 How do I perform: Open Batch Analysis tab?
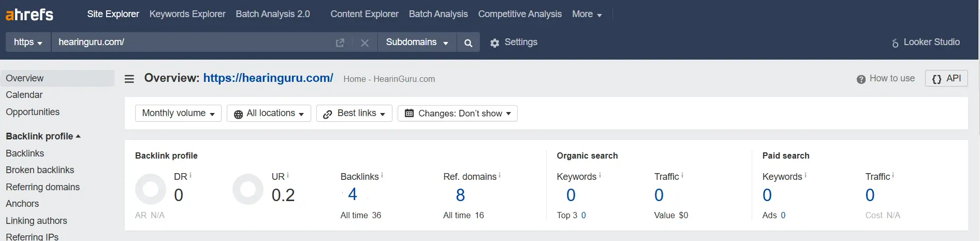(x=438, y=14)
